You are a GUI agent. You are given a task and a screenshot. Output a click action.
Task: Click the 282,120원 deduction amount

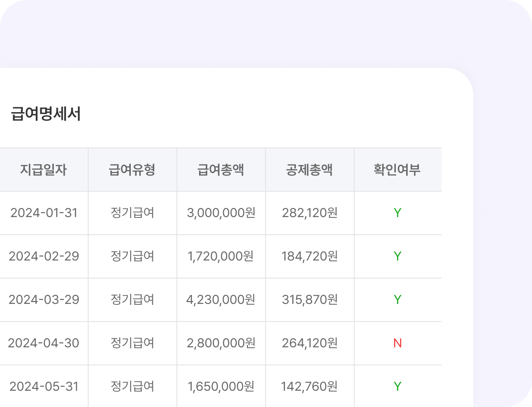coord(309,213)
